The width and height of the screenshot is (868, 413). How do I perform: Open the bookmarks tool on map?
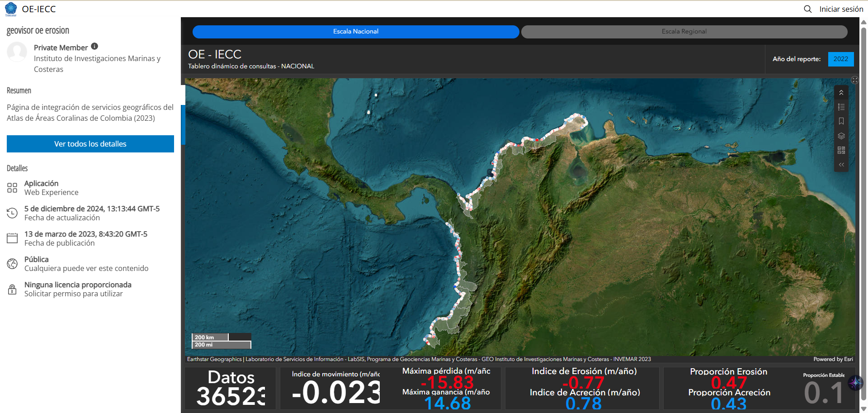tap(841, 121)
